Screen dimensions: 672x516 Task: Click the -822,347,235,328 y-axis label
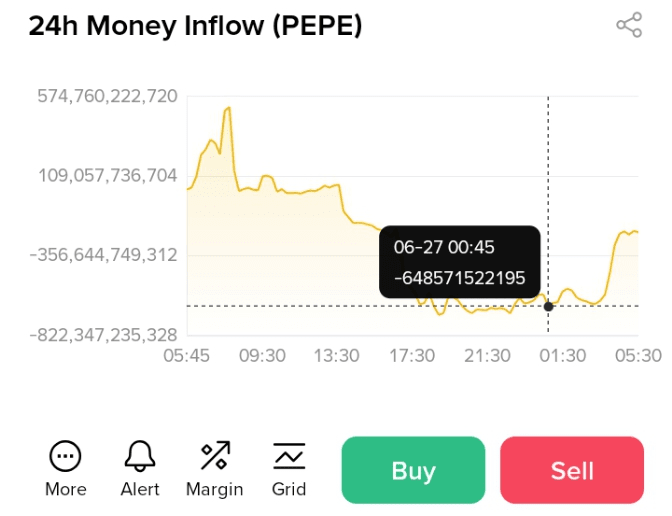click(x=103, y=334)
